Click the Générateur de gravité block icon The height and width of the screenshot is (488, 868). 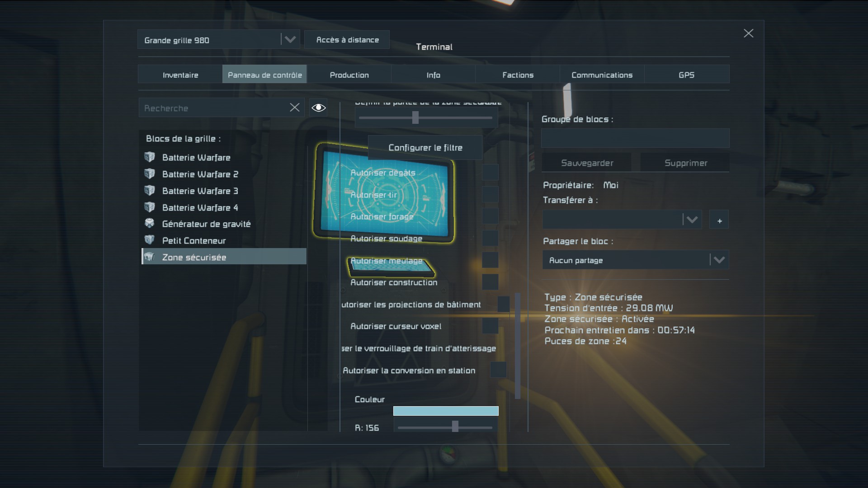pos(150,224)
